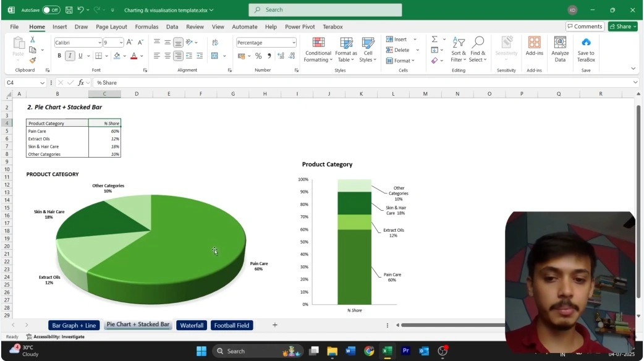This screenshot has height=361, width=644.
Task: Click the Accounting Number Format icon
Action: coord(241,56)
